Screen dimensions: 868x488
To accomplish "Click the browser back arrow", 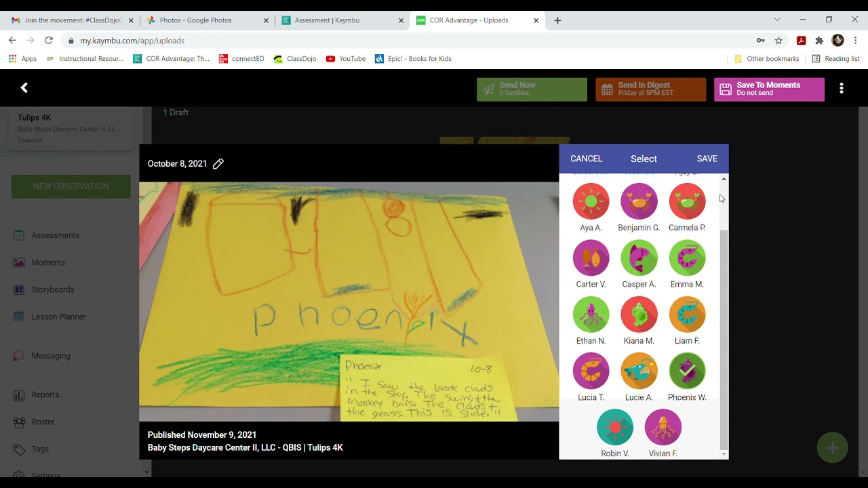I will click(12, 41).
